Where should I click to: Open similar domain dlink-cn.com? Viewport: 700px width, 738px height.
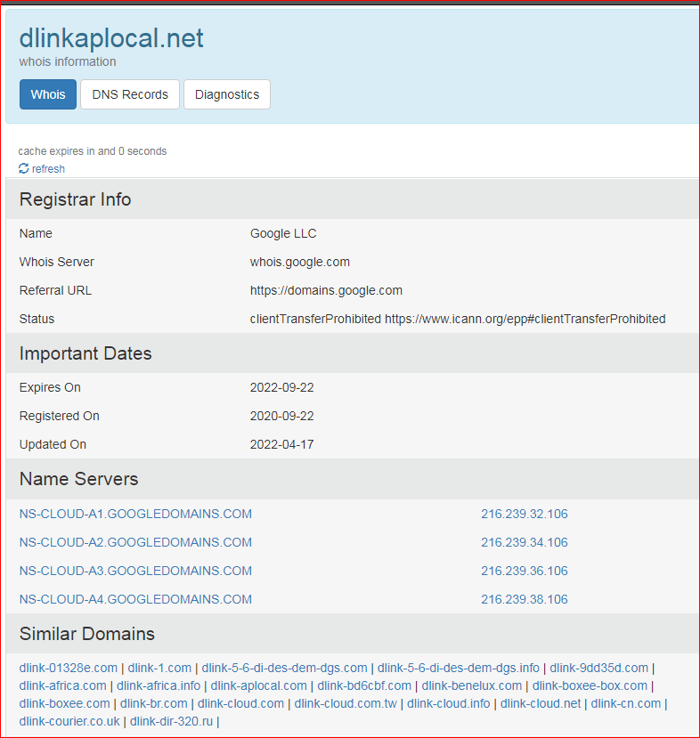point(626,703)
